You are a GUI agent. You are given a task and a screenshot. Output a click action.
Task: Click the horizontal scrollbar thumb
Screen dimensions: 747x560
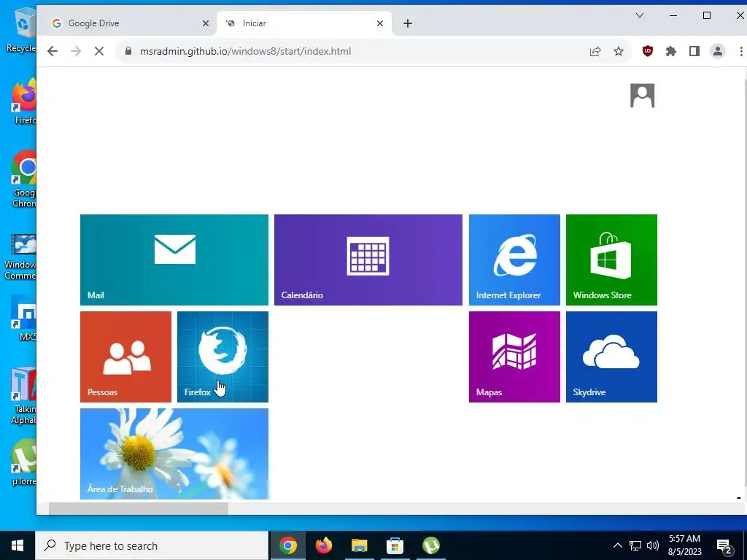pos(138,508)
